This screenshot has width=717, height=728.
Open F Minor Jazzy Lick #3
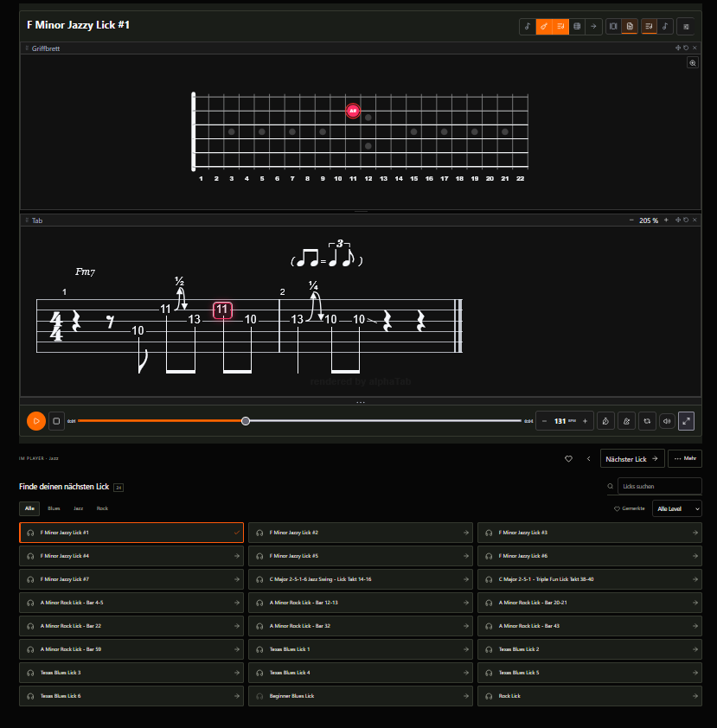[x=590, y=533]
